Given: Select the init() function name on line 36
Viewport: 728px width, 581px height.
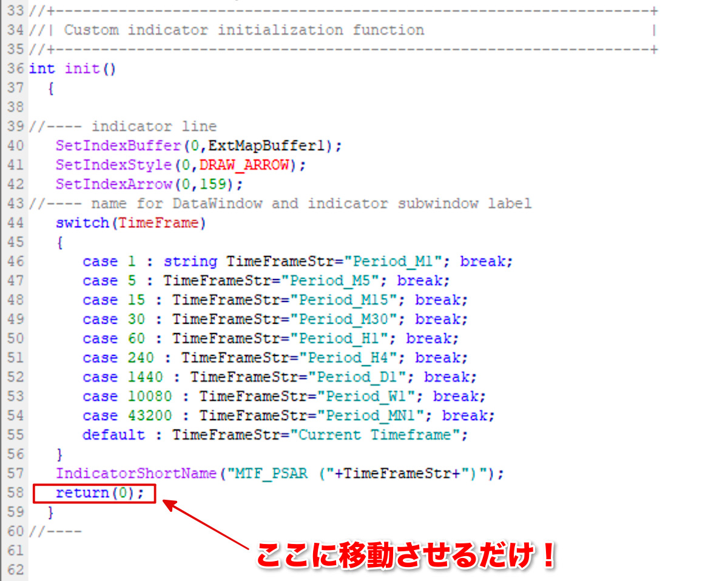Looking at the screenshot, I should click(82, 69).
